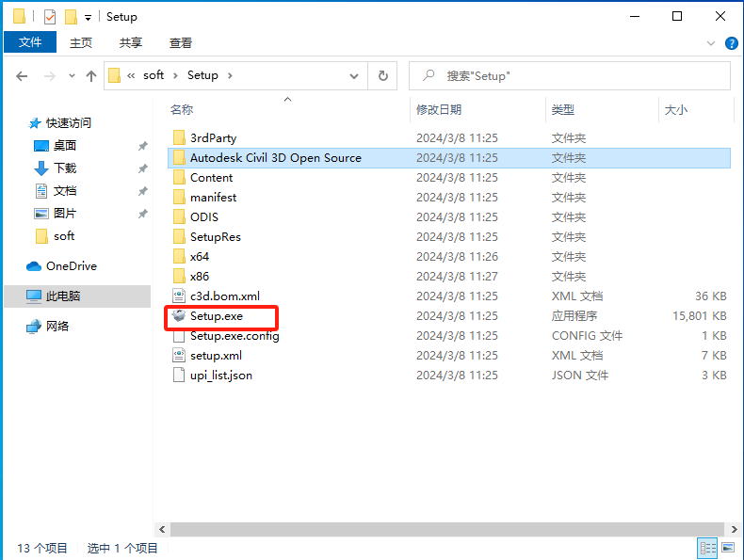Select 此电脑 in the navigation pane
Image resolution: width=744 pixels, height=560 pixels.
click(77, 296)
